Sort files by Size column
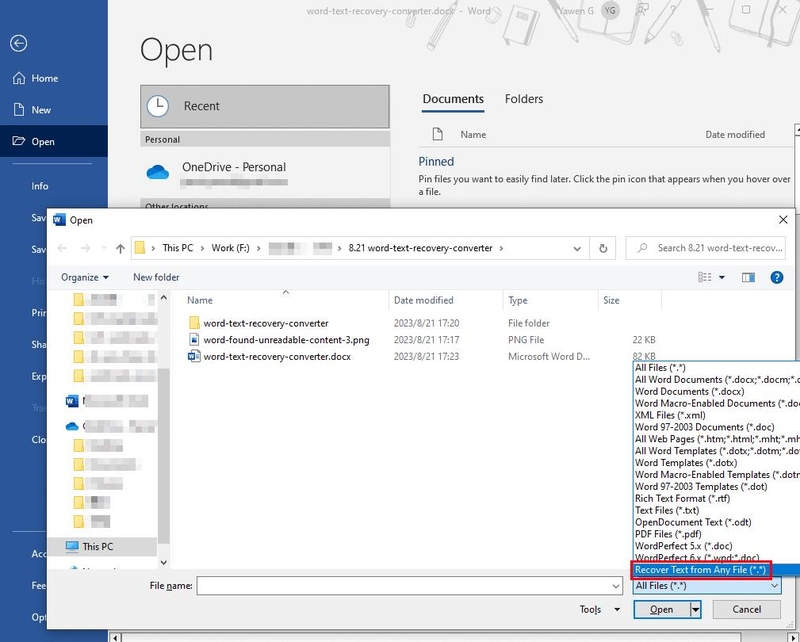 tap(611, 300)
